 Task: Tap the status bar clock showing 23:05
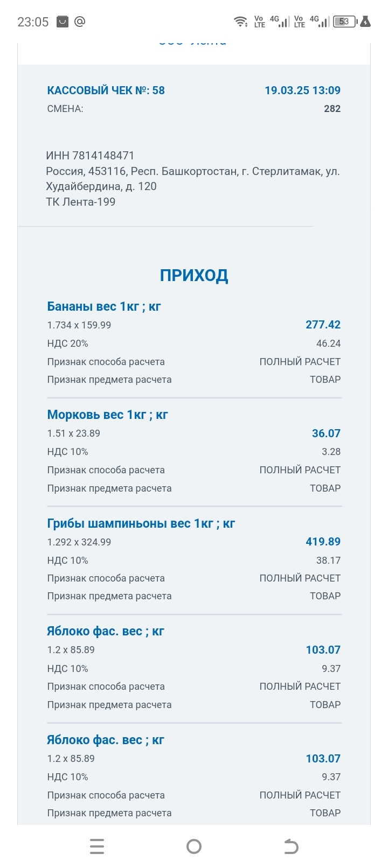tap(33, 22)
